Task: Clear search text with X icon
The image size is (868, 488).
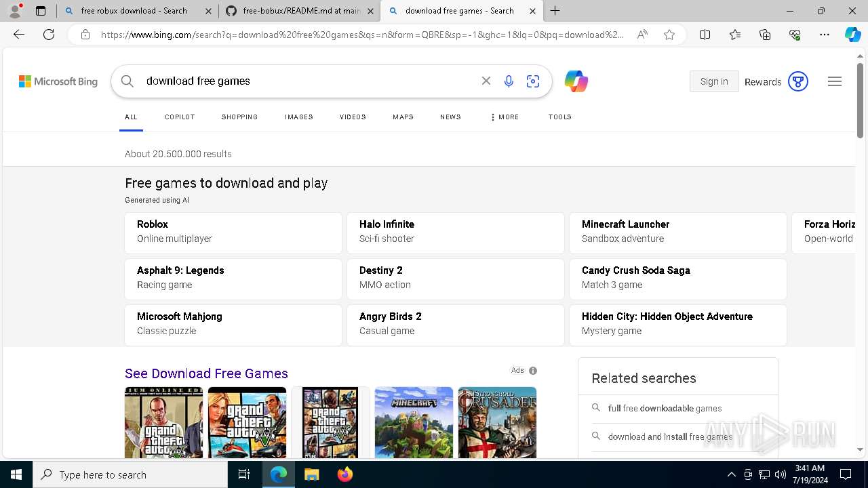Action: (486, 81)
